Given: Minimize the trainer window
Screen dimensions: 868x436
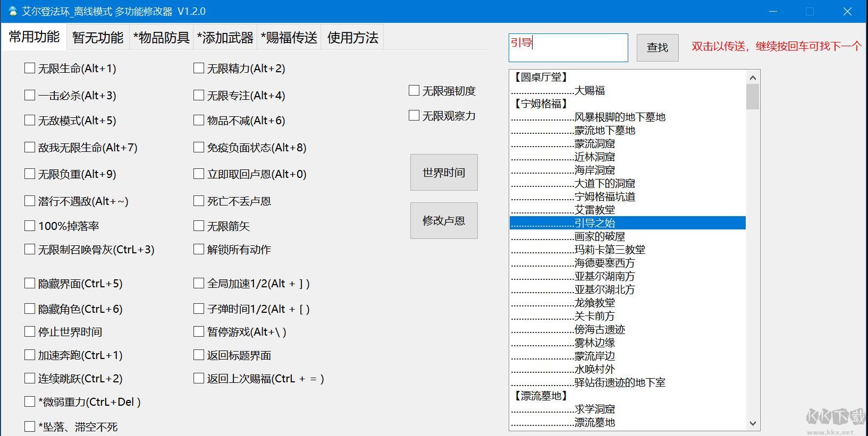Looking at the screenshot, I should coord(773,11).
